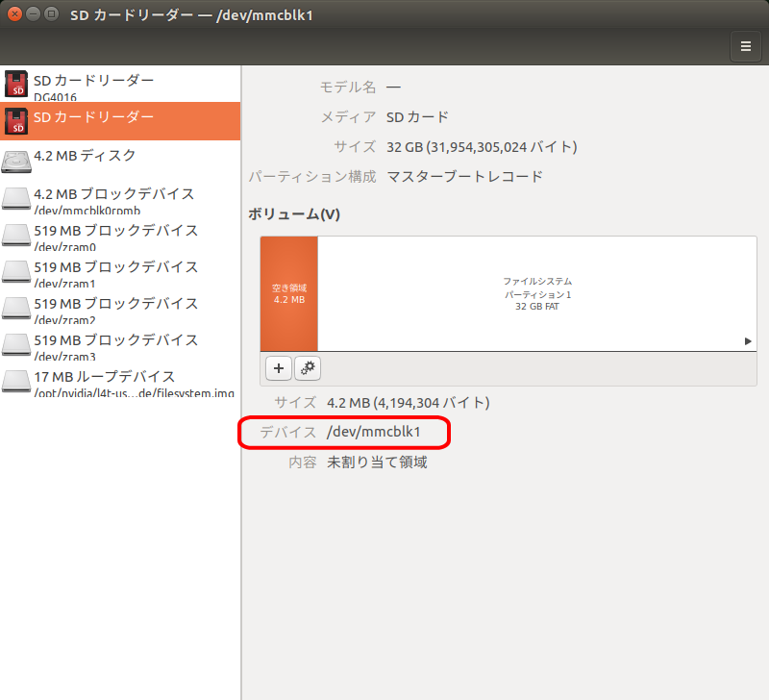Click the small arrow on the partition block
The width and height of the screenshot is (769, 700).
748,341
